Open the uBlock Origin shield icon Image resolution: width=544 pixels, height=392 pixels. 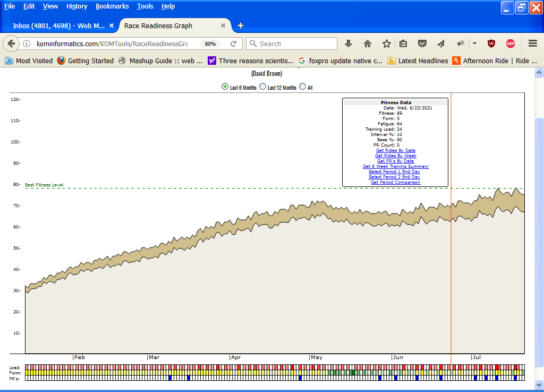click(491, 44)
